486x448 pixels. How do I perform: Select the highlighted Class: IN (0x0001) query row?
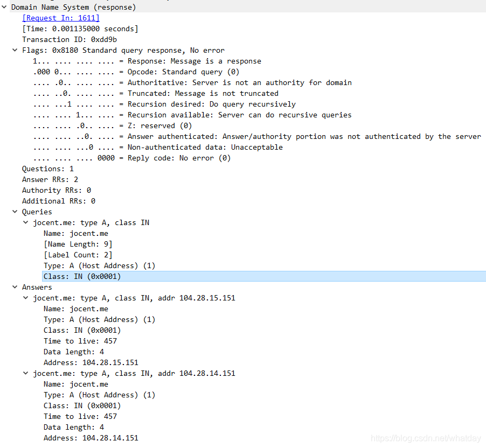click(264, 276)
